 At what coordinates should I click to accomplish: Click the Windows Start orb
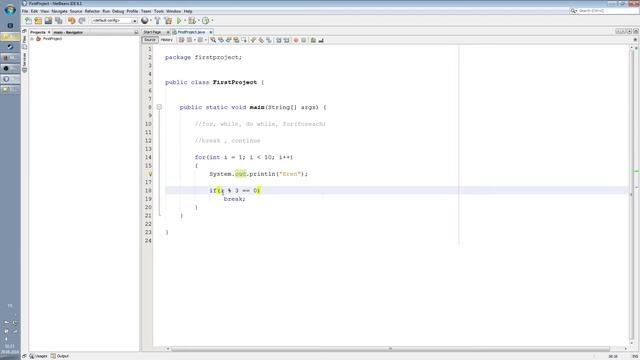(10, 9)
